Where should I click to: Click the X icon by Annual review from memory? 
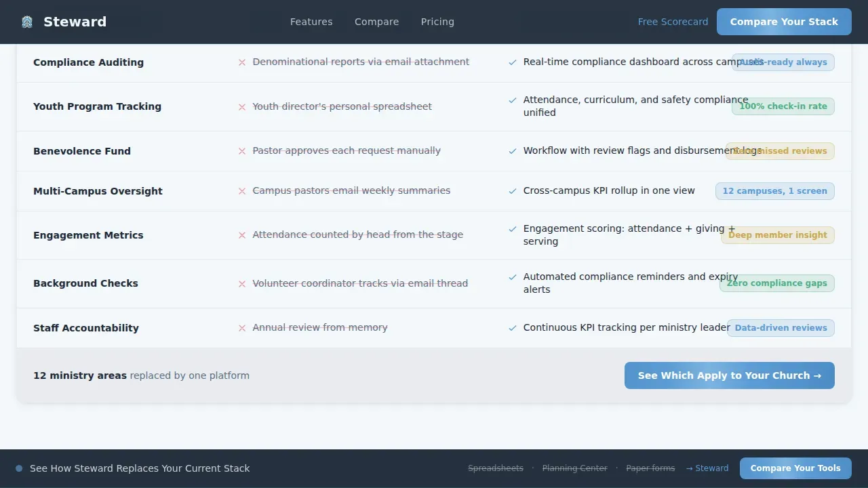[x=242, y=328]
